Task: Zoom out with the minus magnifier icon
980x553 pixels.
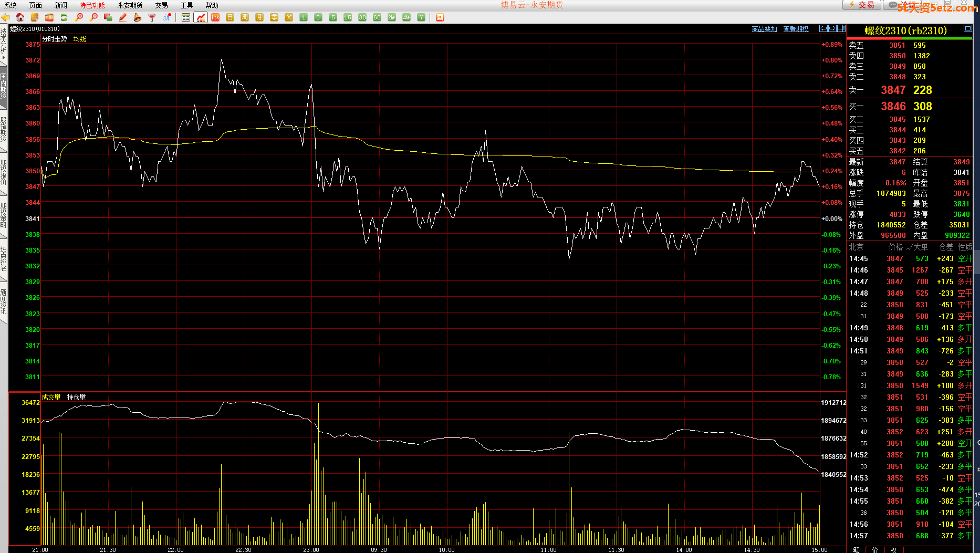Action: click(x=93, y=17)
